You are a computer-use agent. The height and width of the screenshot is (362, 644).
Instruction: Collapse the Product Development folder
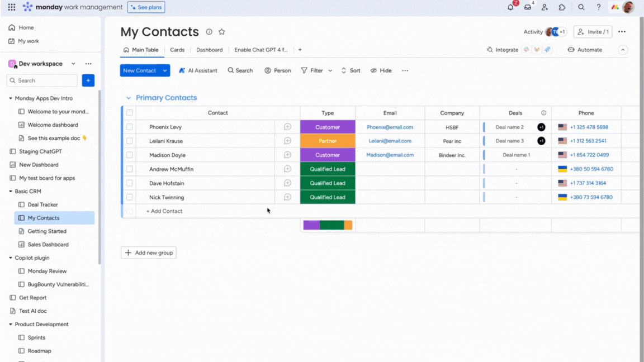[11, 324]
